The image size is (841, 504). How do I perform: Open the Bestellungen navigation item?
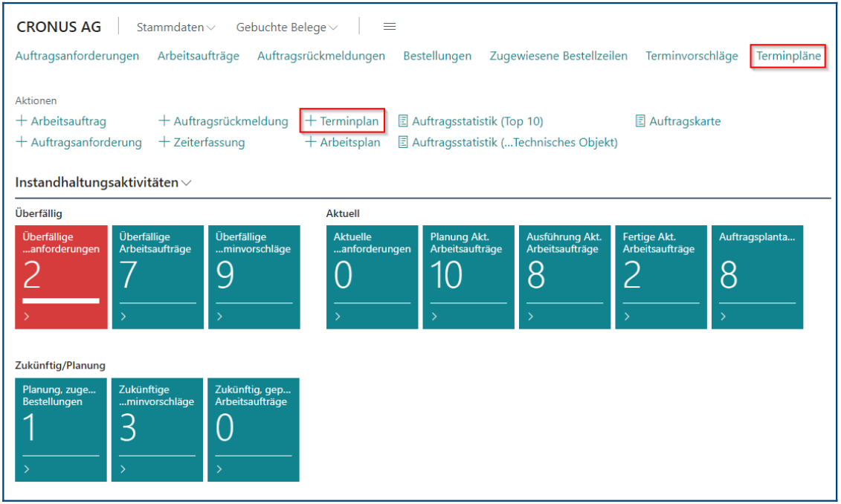[437, 56]
